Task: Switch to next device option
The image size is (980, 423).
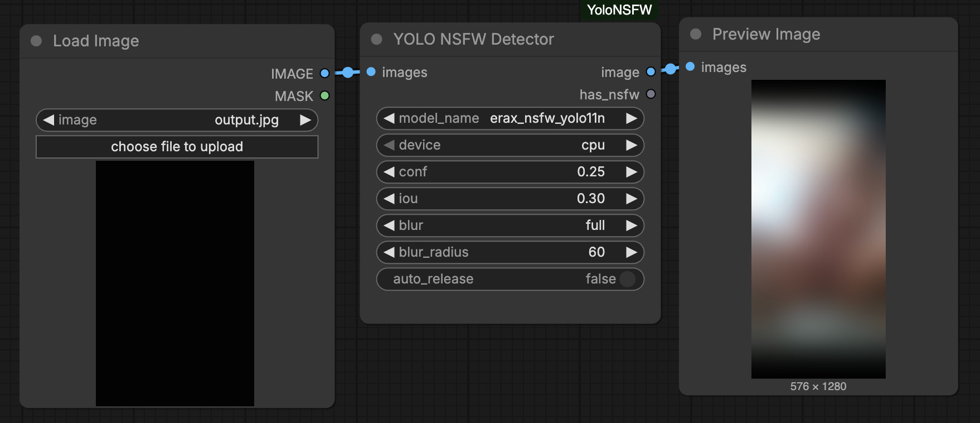Action: [x=632, y=145]
